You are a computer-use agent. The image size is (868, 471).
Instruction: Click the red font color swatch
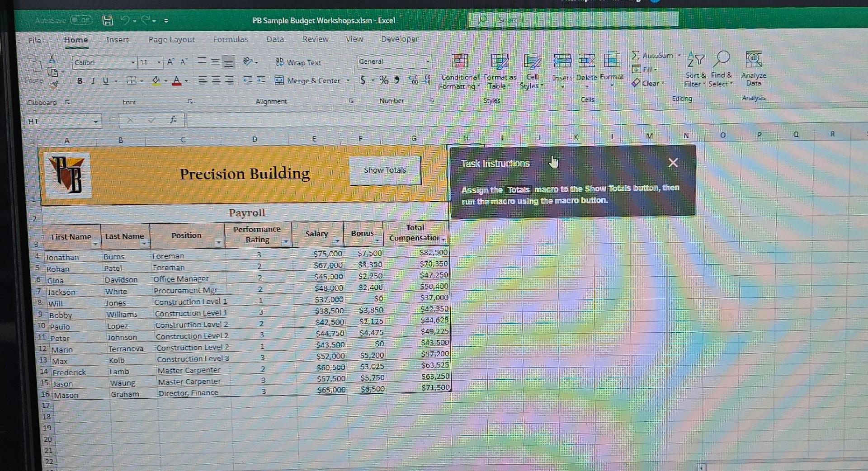pyautogui.click(x=177, y=84)
